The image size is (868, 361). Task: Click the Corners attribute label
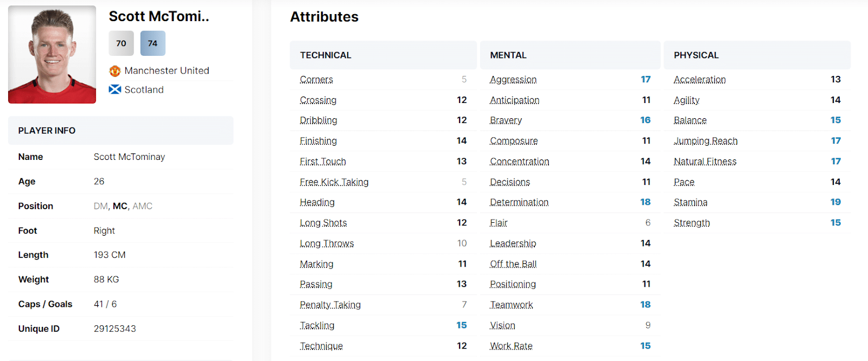click(x=316, y=80)
